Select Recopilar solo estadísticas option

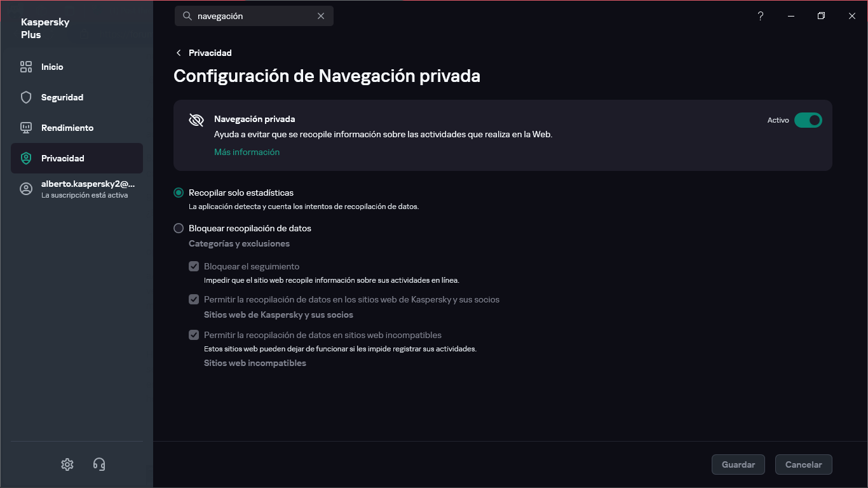point(179,193)
